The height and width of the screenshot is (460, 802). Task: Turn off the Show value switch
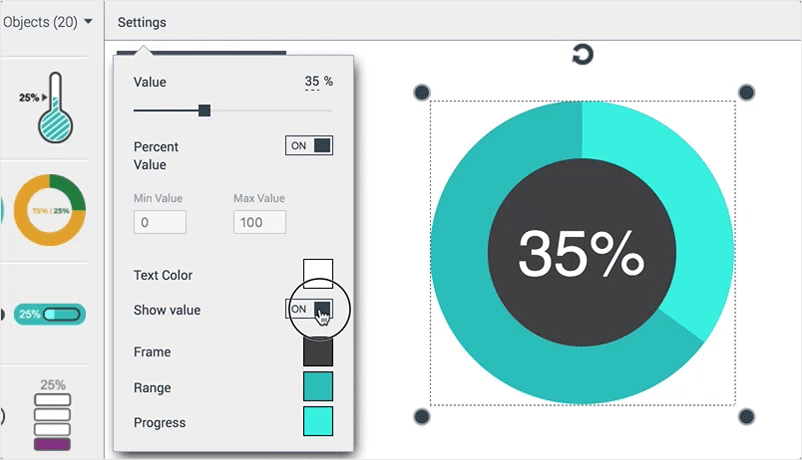pos(309,309)
